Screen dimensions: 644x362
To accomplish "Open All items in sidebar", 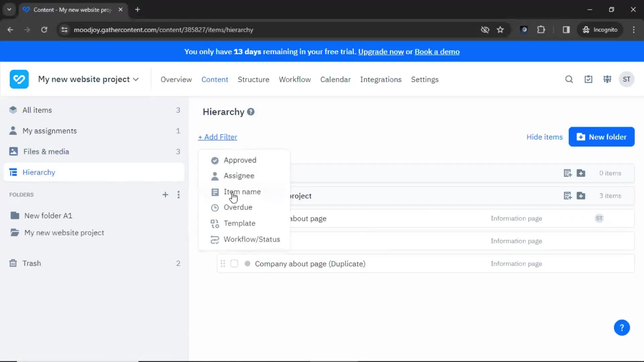I will pyautogui.click(x=94, y=110).
